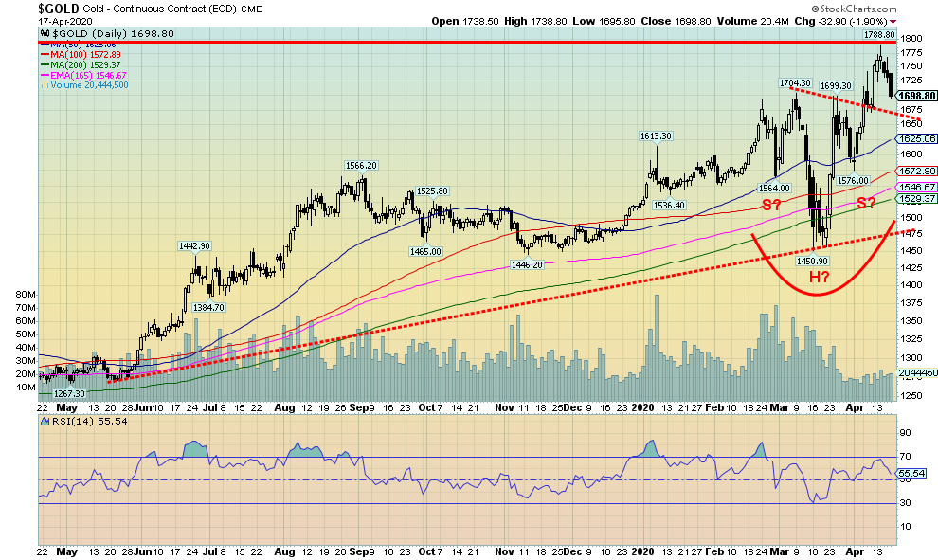Click the 1450.90 low price label

(x=812, y=261)
